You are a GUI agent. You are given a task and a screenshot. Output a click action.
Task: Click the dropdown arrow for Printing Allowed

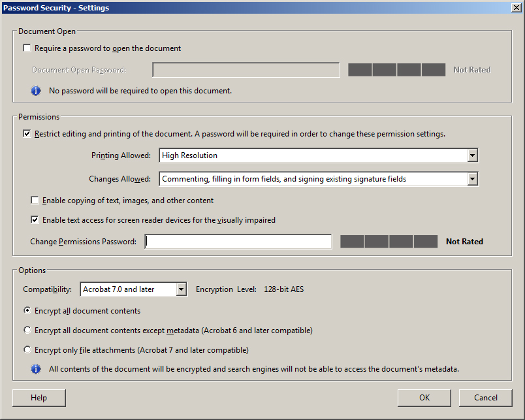pos(472,155)
